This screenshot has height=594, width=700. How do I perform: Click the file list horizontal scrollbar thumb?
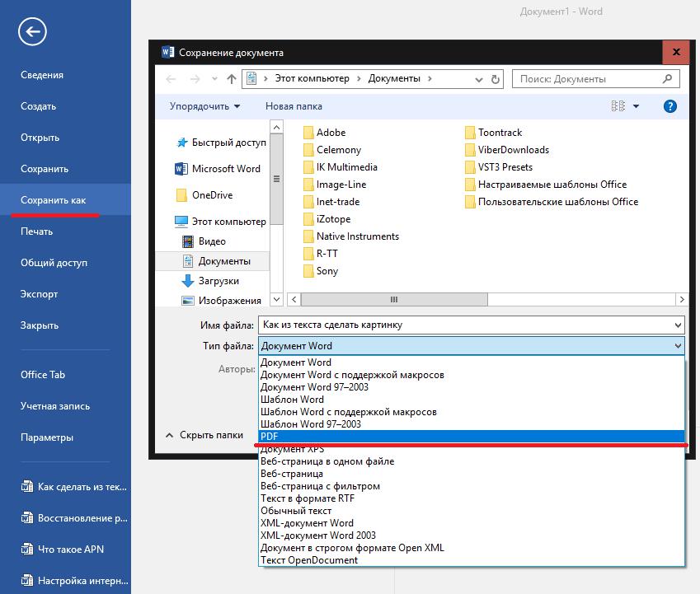click(394, 299)
